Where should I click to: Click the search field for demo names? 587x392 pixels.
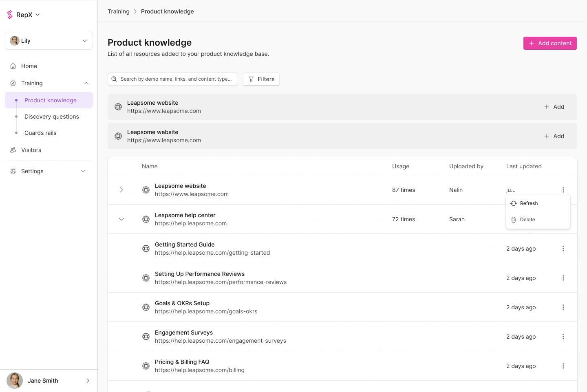pos(173,79)
